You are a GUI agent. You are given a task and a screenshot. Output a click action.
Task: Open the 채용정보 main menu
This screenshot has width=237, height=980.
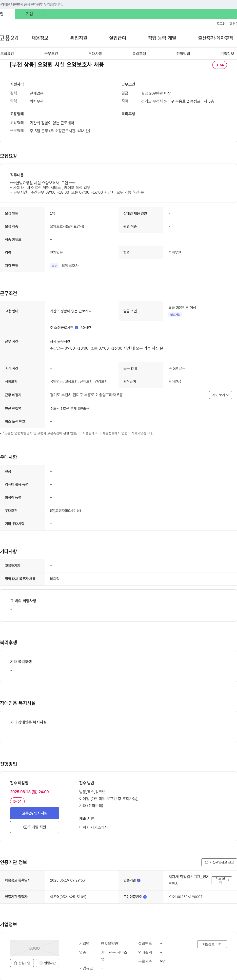click(x=40, y=38)
